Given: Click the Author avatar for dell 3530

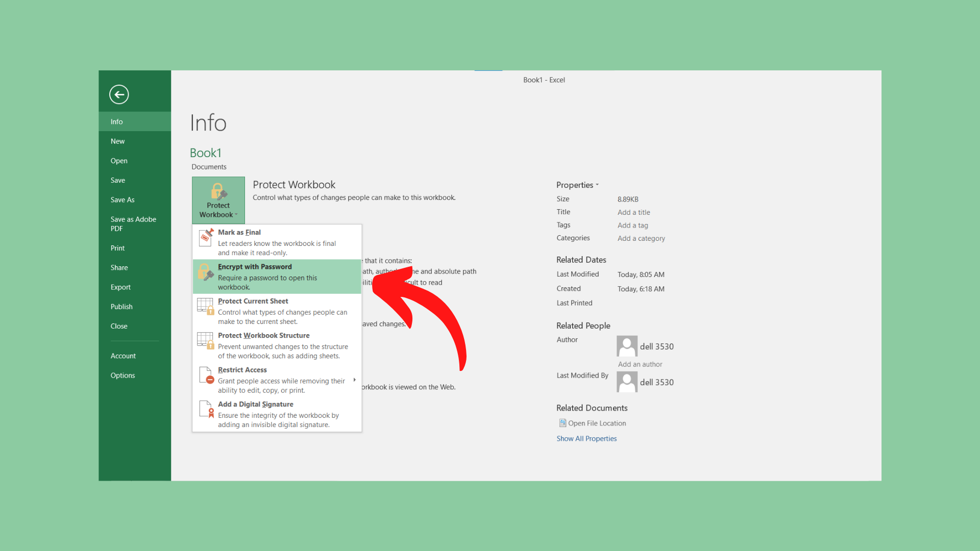Looking at the screenshot, I should coord(627,346).
